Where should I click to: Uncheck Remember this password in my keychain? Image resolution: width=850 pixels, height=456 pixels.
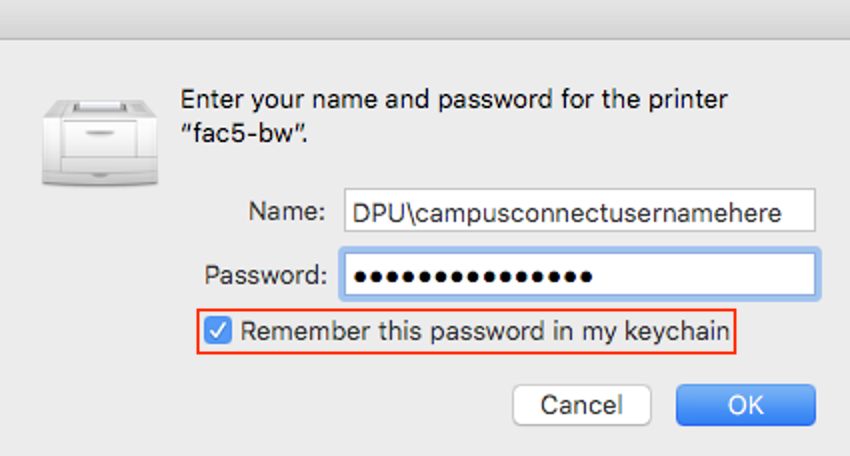click(x=218, y=331)
